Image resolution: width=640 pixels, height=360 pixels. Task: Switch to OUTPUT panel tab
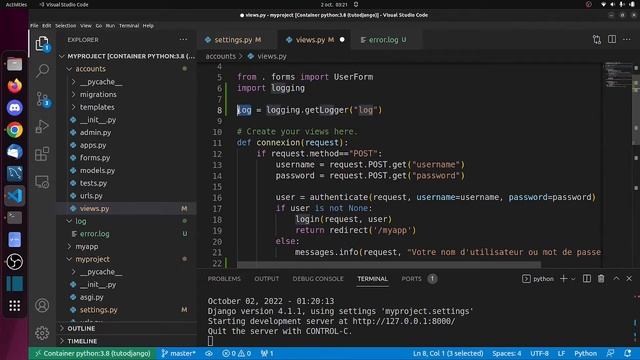(267, 279)
